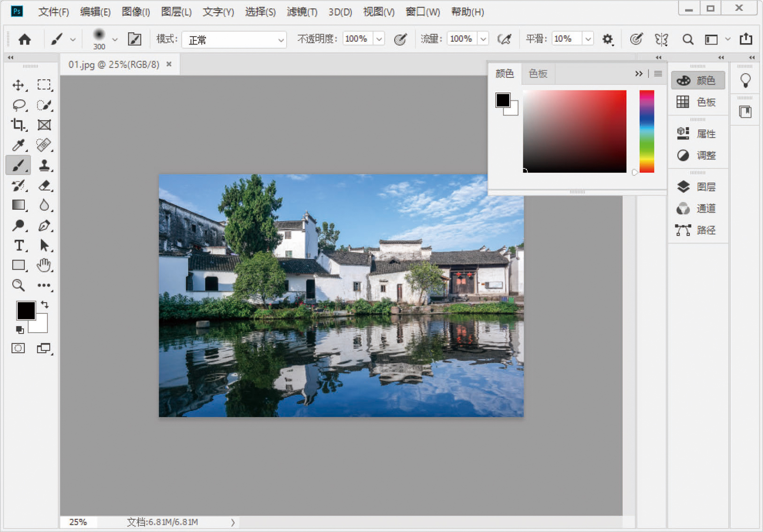Open the extra tools ellipsis button

tap(44, 285)
